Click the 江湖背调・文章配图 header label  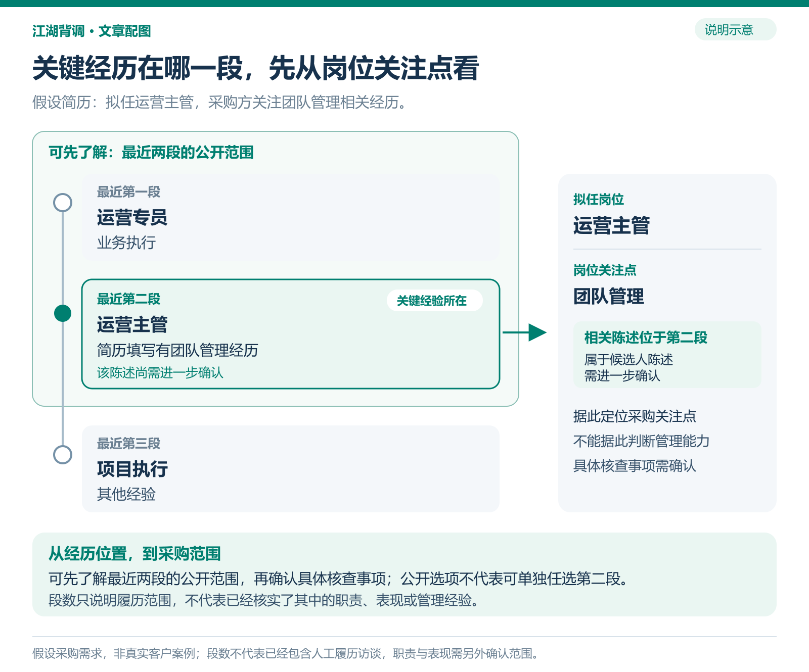tap(92, 31)
